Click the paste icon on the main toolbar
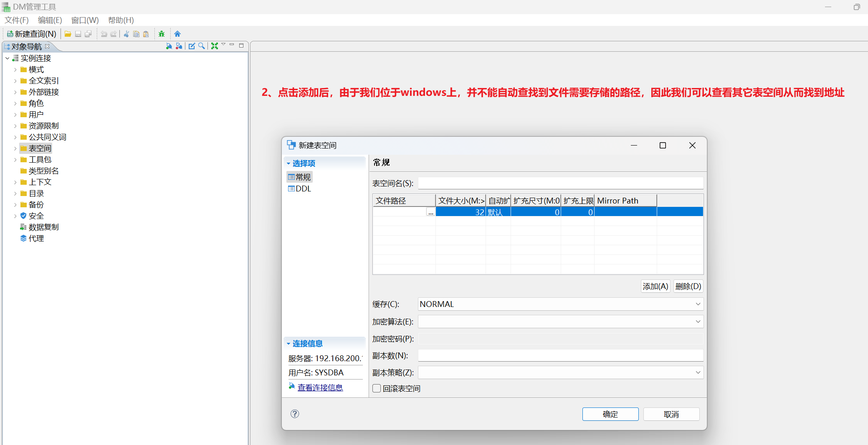This screenshot has height=445, width=868. (x=146, y=34)
